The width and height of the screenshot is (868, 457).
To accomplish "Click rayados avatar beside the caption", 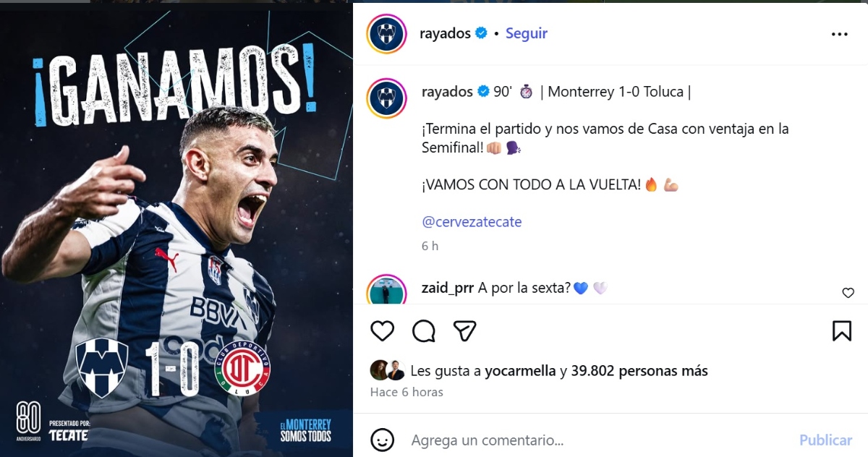I will click(x=387, y=99).
